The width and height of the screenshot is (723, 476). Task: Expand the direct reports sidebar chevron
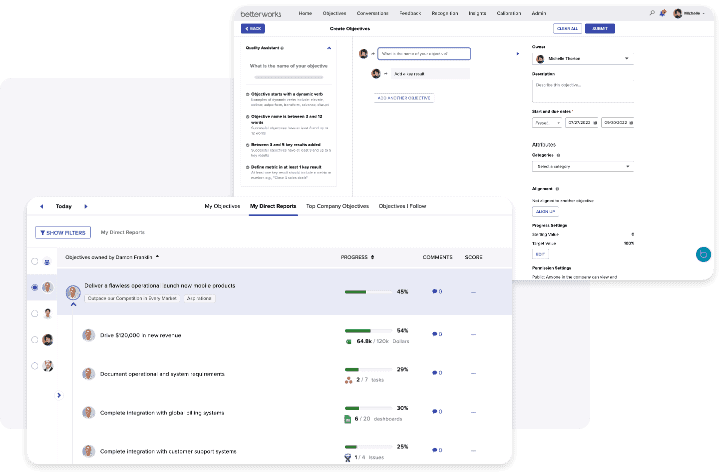pyautogui.click(x=59, y=395)
